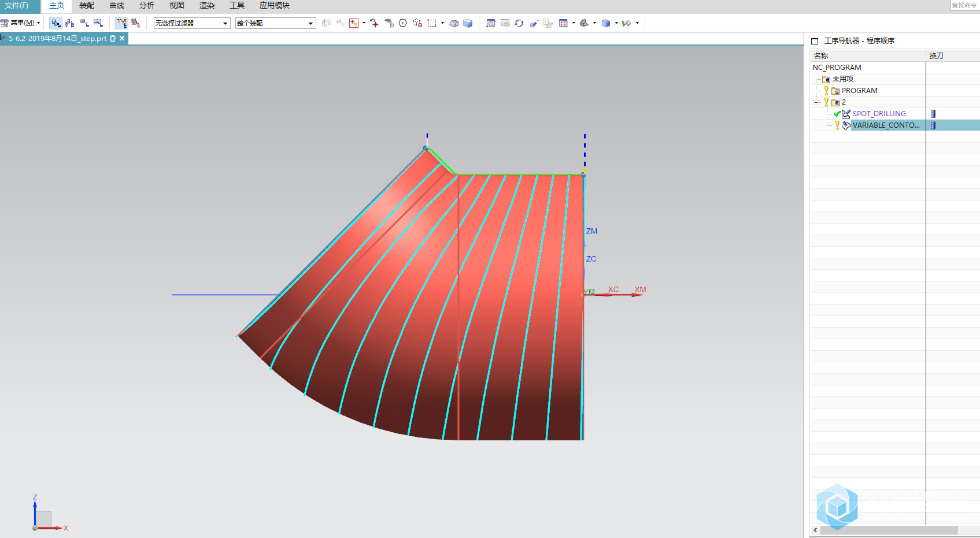980x538 pixels.
Task: Click the dashed circle crosshair selection icon
Action: (x=417, y=23)
